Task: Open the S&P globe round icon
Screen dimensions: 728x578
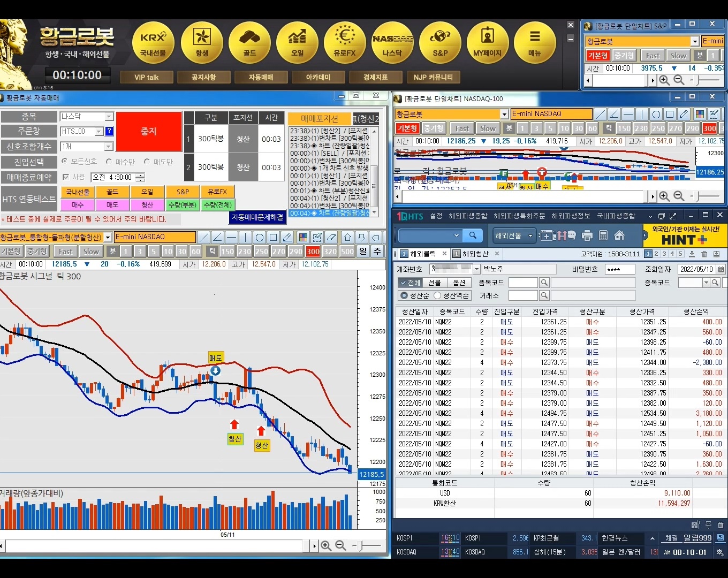Action: coord(440,43)
